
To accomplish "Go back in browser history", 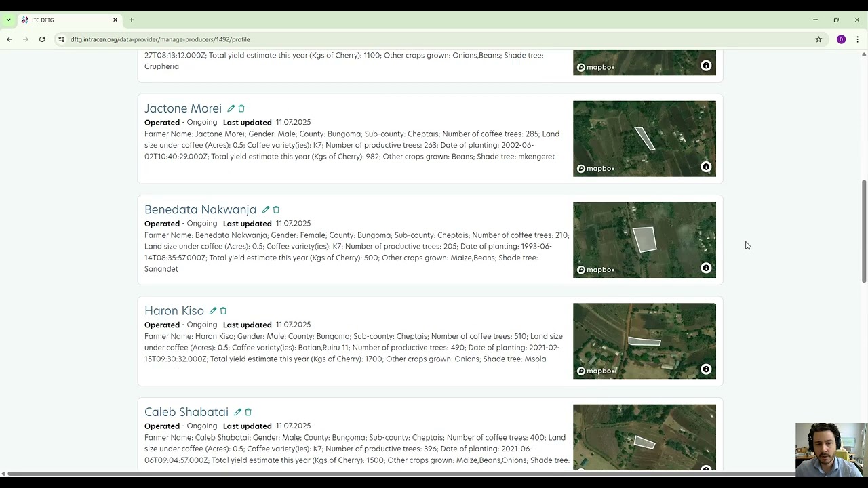I will click(x=9, y=39).
